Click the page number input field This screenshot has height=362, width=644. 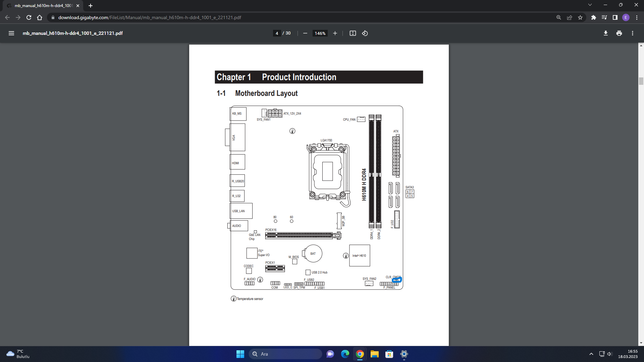pyautogui.click(x=277, y=33)
